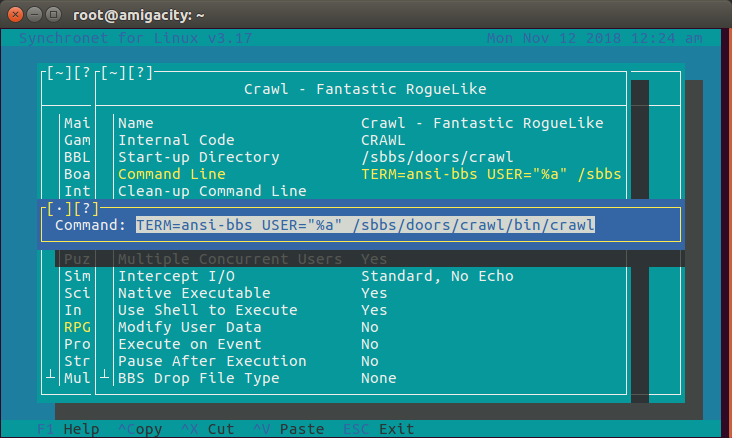The height and width of the screenshot is (438, 732).
Task: Click the CRAWL internal code value
Action: (383, 140)
